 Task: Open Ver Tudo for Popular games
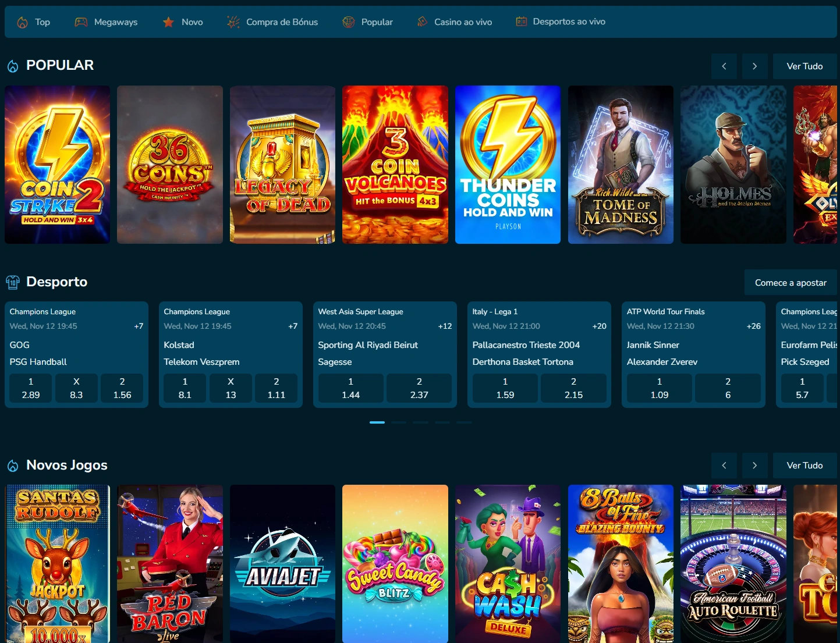click(x=804, y=66)
